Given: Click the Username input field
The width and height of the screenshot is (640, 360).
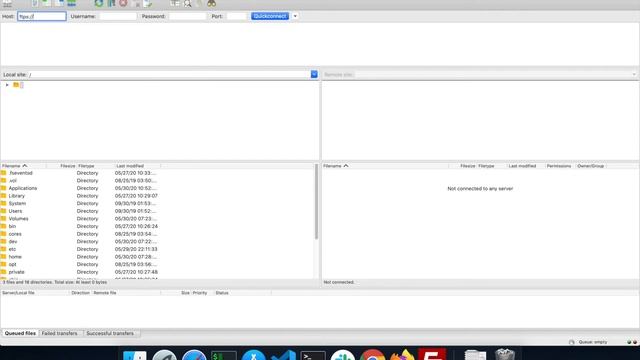Looking at the screenshot, I should (x=118, y=16).
